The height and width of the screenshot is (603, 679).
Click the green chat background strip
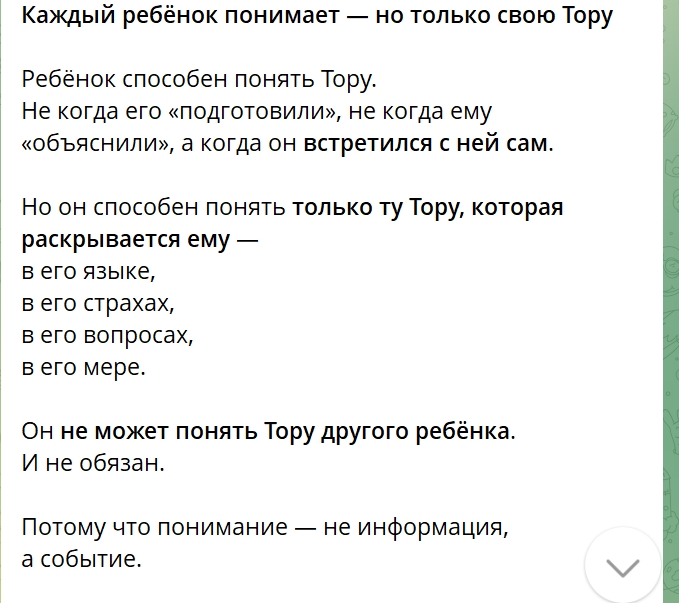671,300
